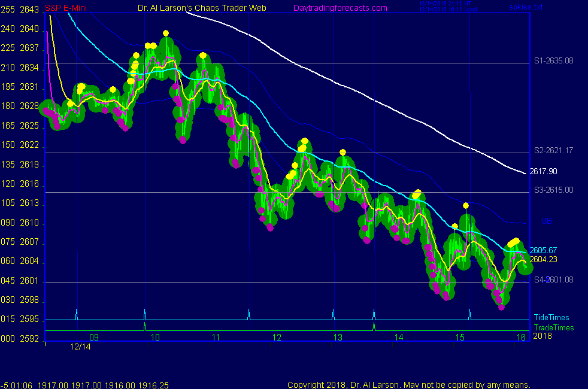Viewport: 588px width, 389px height.
Task: Select the TideTimes legend label
Action: point(551,317)
